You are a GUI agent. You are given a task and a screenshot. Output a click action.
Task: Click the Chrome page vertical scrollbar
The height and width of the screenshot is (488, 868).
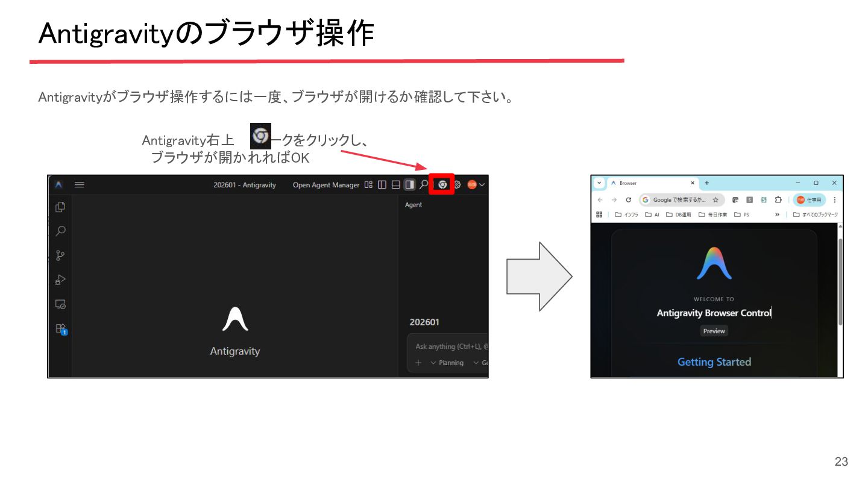840,282
